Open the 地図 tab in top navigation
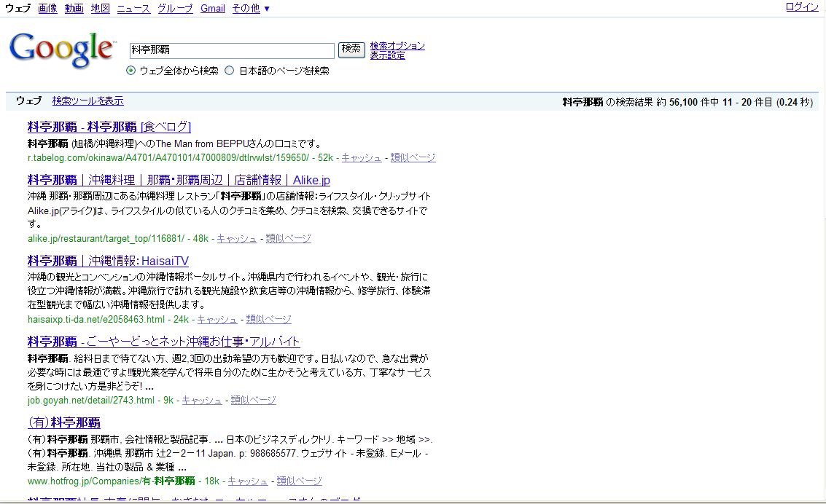The height and width of the screenshot is (504, 826). click(100, 9)
